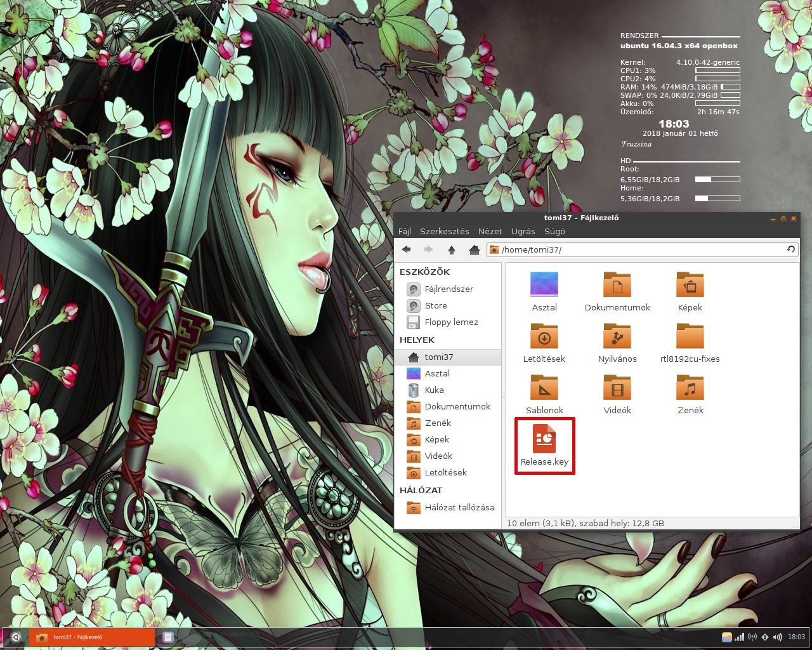The height and width of the screenshot is (650, 812).
Task: Reload the folder with the refresh icon
Action: [x=790, y=249]
